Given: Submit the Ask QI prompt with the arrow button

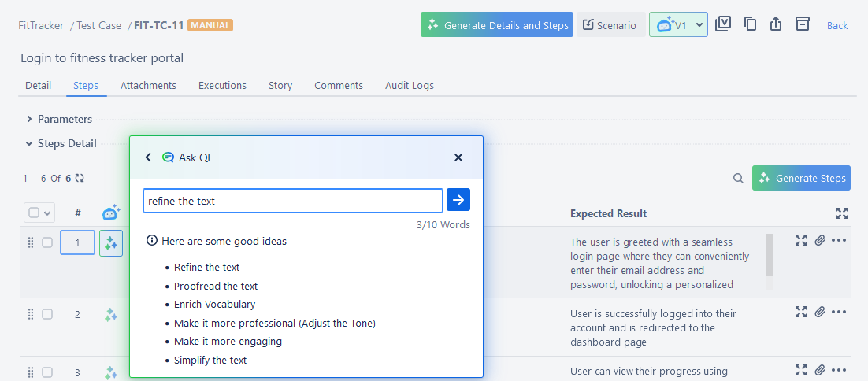Looking at the screenshot, I should pyautogui.click(x=458, y=200).
